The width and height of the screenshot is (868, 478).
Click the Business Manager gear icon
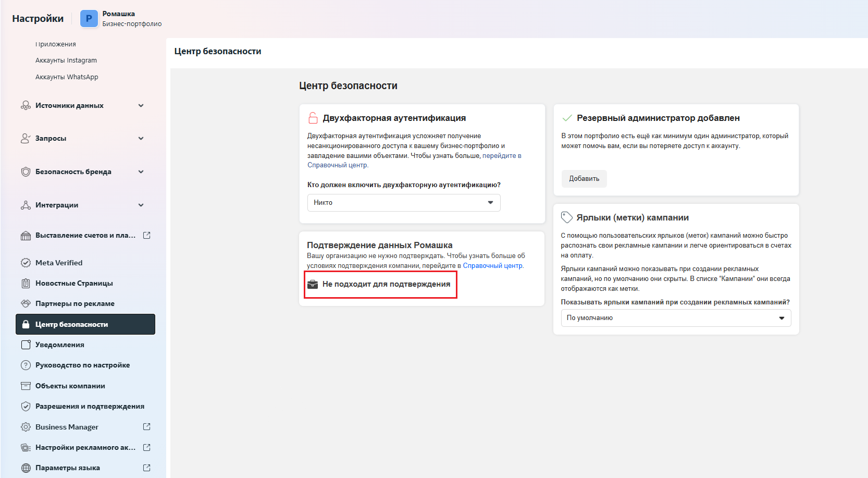point(26,427)
